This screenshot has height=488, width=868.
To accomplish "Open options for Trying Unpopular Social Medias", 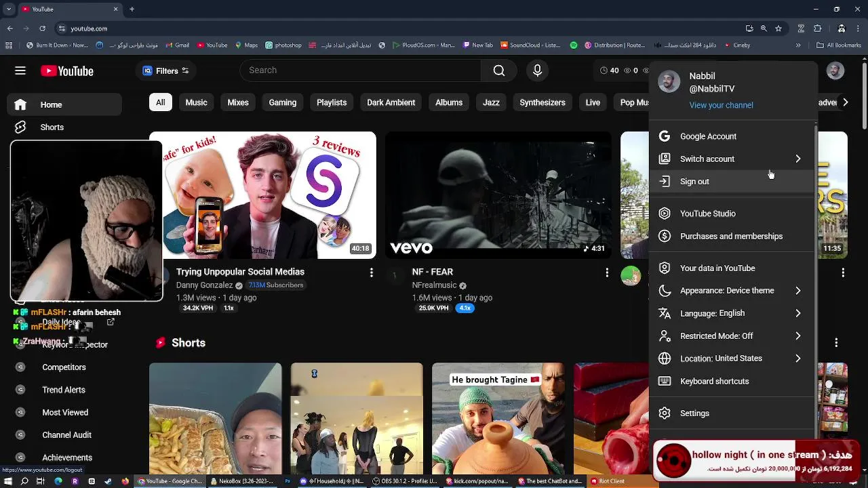I will (x=371, y=272).
